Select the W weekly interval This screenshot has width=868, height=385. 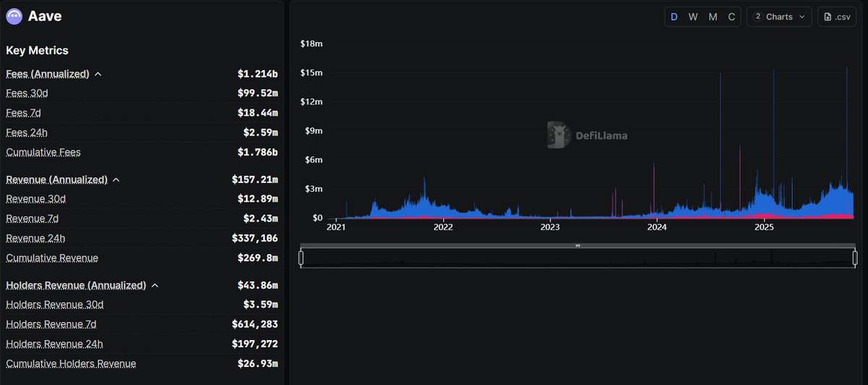pyautogui.click(x=693, y=17)
